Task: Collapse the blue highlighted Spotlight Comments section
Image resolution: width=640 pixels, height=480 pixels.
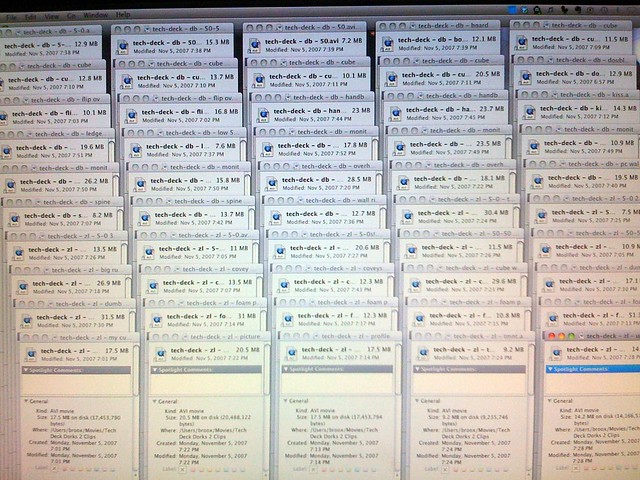Action: 550,369
